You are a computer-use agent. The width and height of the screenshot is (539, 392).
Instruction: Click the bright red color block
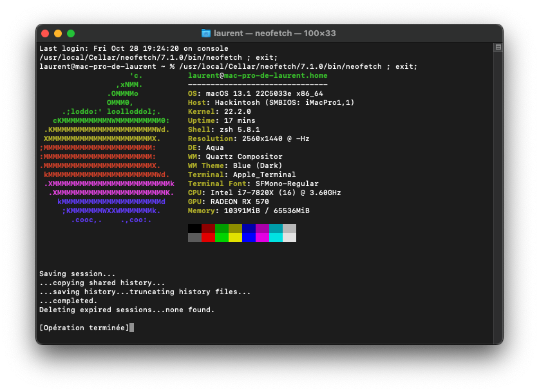[x=208, y=238]
